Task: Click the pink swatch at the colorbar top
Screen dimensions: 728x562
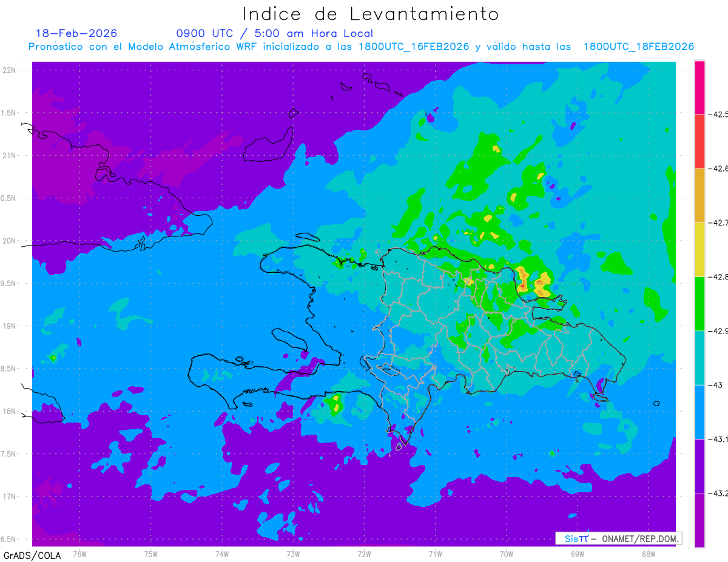Action: 699,87
